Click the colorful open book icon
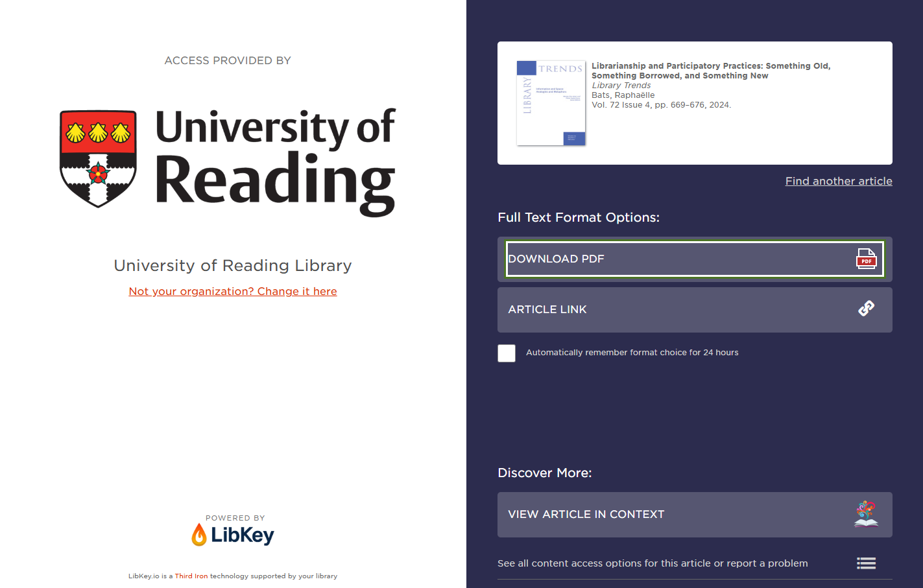This screenshot has height=588, width=923. [x=866, y=514]
